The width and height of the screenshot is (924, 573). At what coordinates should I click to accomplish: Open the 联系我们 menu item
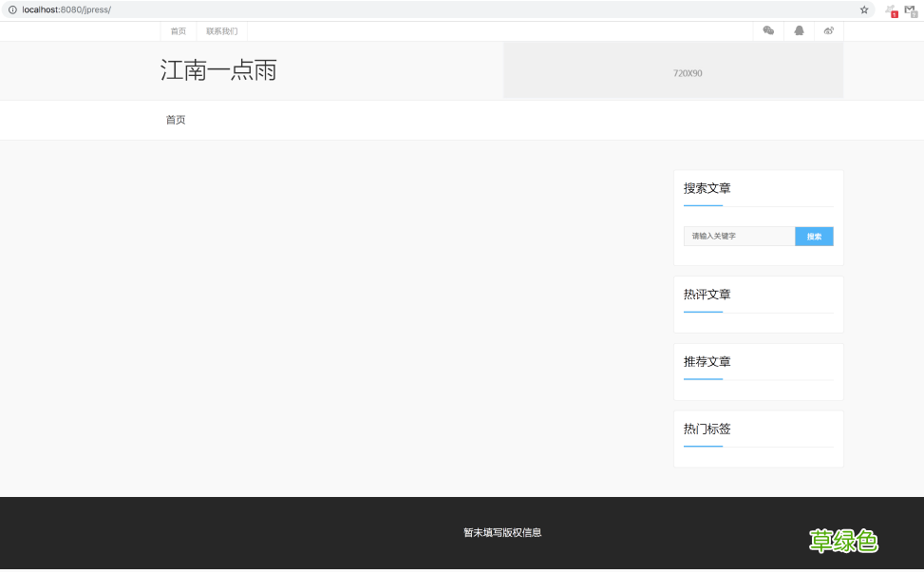[221, 30]
